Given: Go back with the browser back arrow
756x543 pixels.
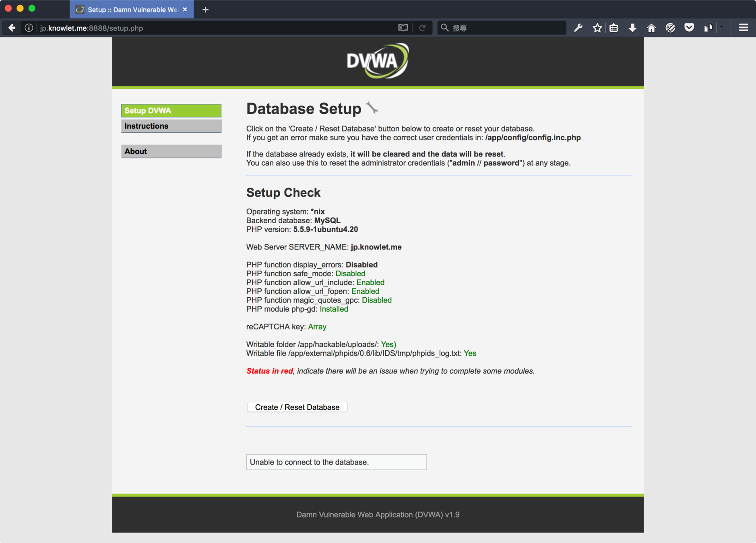Looking at the screenshot, I should [x=12, y=28].
